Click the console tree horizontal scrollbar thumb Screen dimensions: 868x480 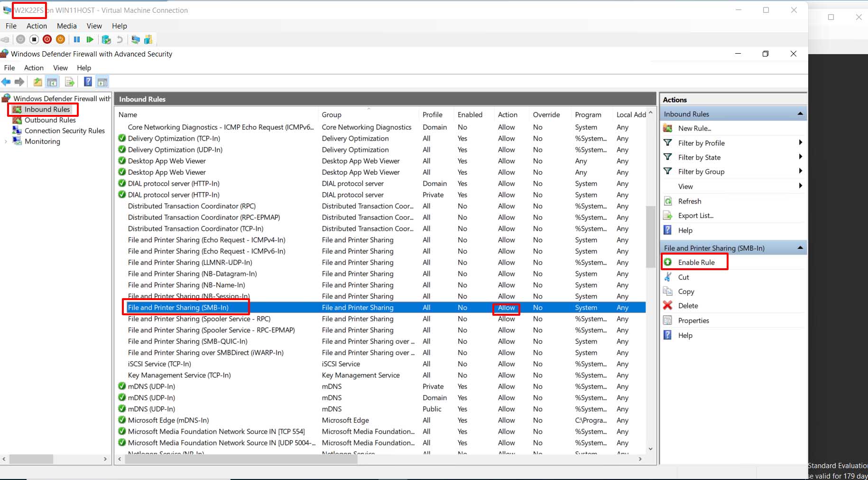tap(31, 459)
